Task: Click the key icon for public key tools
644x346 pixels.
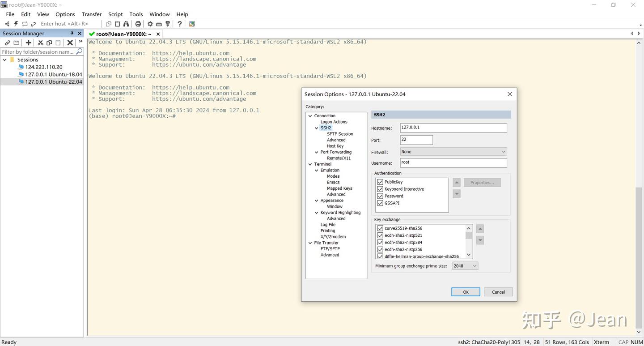Action: click(168, 24)
